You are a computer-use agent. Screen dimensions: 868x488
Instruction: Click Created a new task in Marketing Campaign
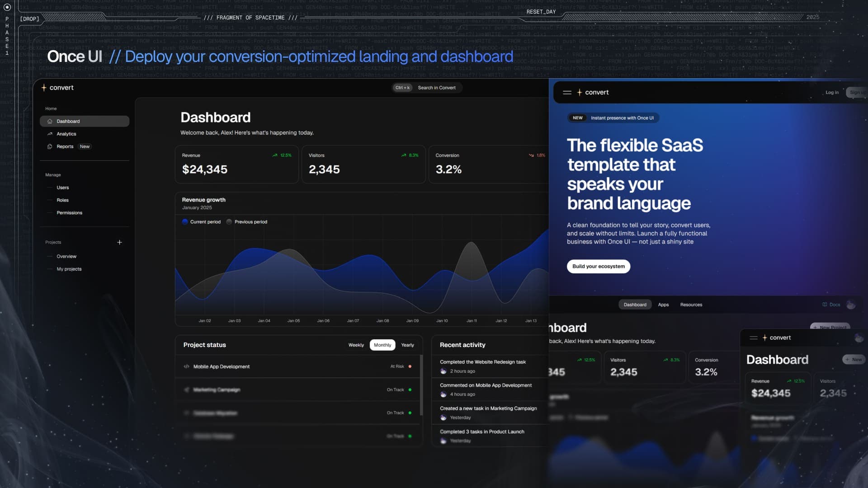tap(488, 408)
